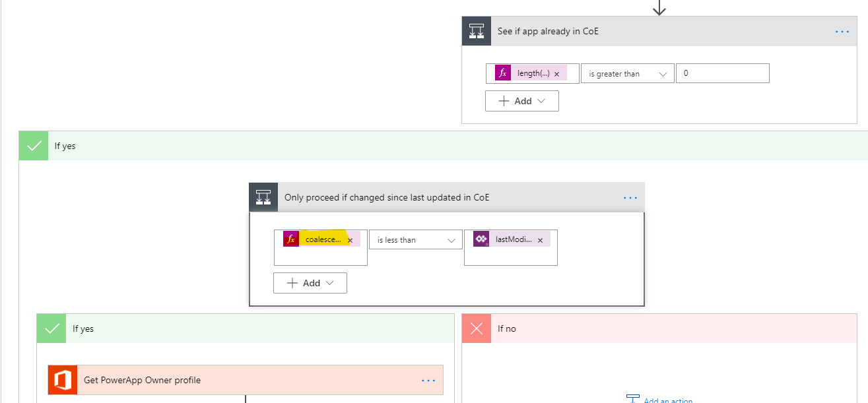The width and height of the screenshot is (868, 403).
Task: Select the Office 365 icon on 'Get PowerApp Owner profile'
Action: (x=63, y=380)
